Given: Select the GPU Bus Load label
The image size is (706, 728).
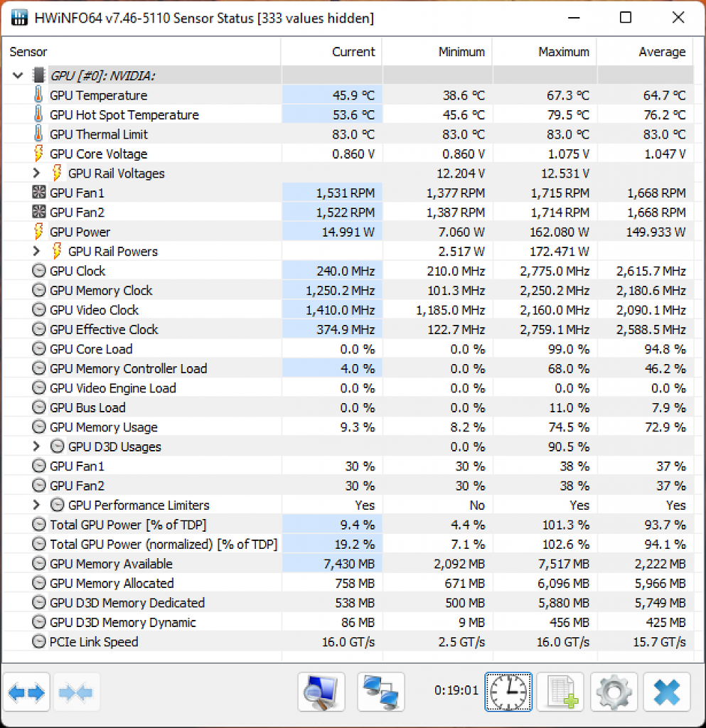Looking at the screenshot, I should pos(87,407).
